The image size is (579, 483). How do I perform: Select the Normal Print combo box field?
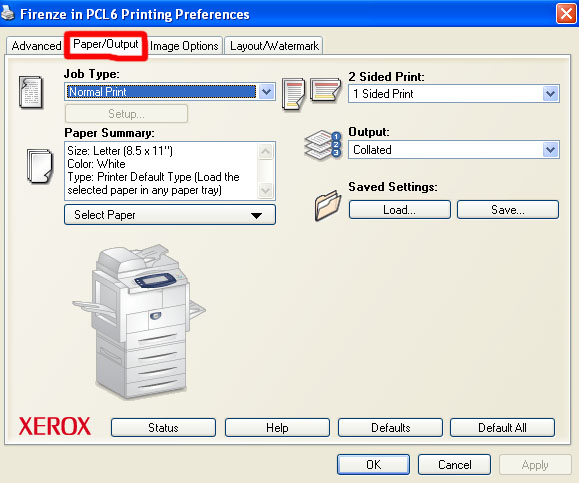coord(170,92)
